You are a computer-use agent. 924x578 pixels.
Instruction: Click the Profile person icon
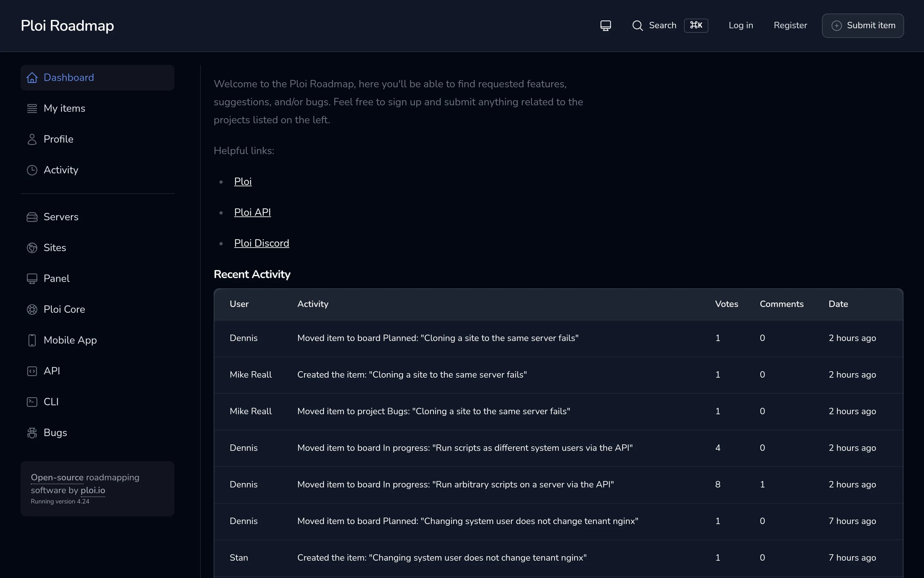(32, 139)
